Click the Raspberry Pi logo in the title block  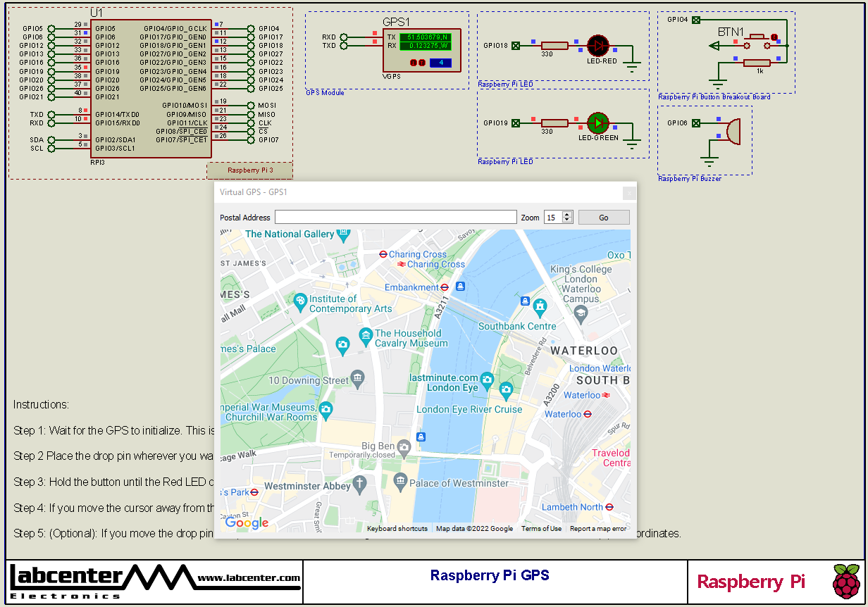(x=844, y=582)
